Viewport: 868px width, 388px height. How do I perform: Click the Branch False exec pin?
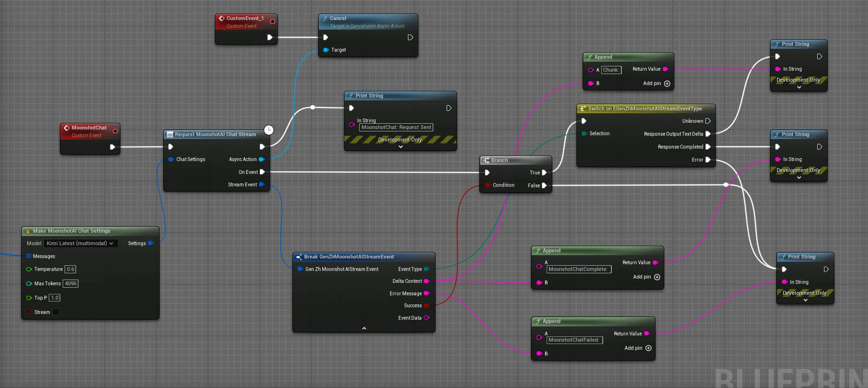[544, 185]
